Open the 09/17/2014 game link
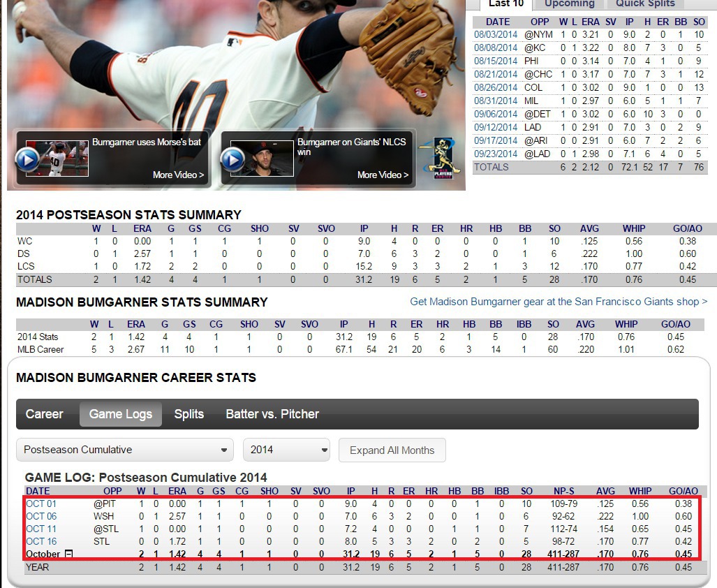The height and width of the screenshot is (588, 717). click(496, 141)
